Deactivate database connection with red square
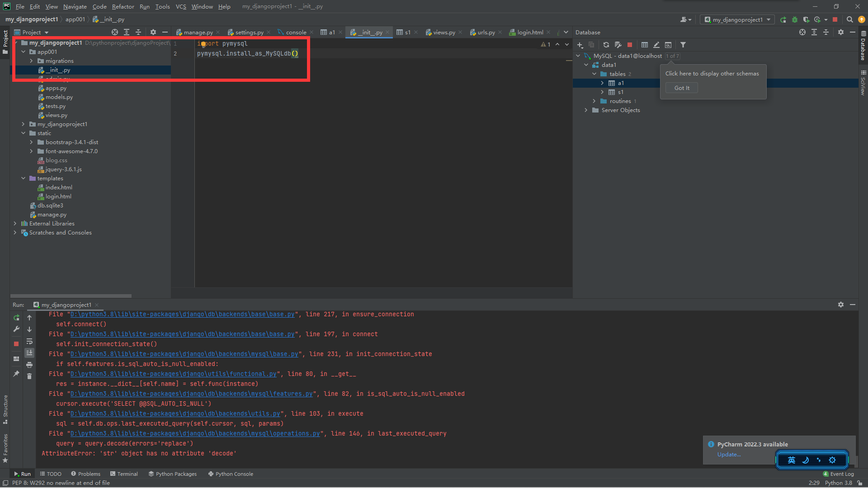 point(629,45)
